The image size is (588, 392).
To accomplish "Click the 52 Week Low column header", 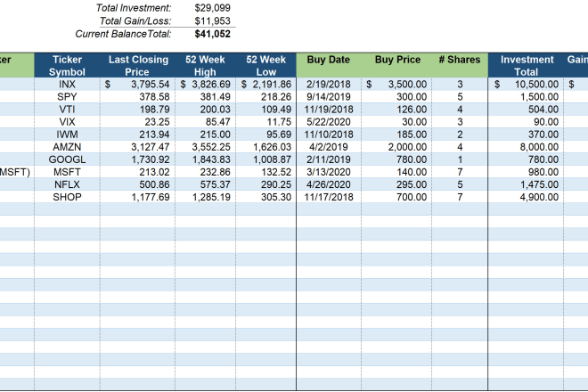I will coord(265,66).
